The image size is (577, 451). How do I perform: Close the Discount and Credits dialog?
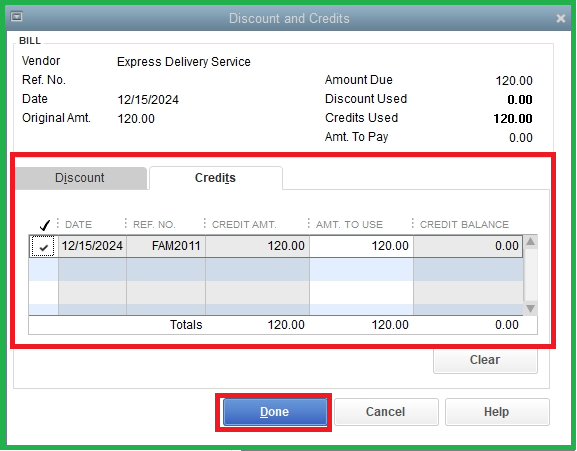(x=560, y=18)
